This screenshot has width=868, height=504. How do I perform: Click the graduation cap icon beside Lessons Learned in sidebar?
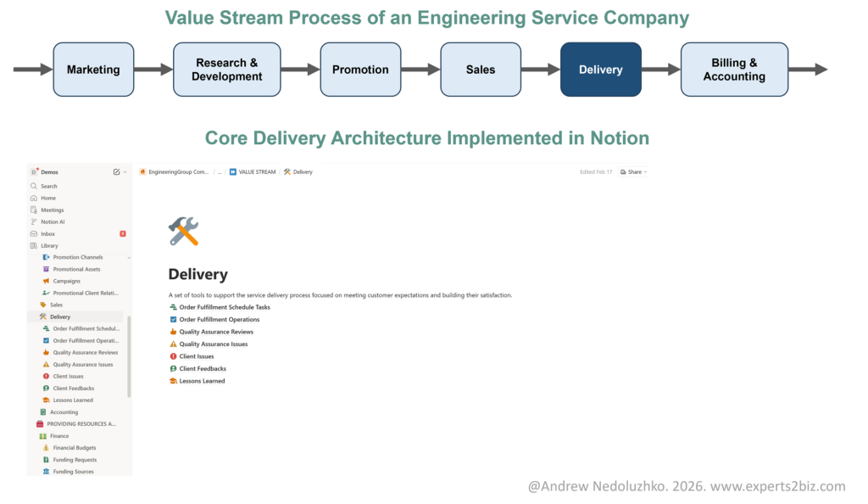coord(46,400)
